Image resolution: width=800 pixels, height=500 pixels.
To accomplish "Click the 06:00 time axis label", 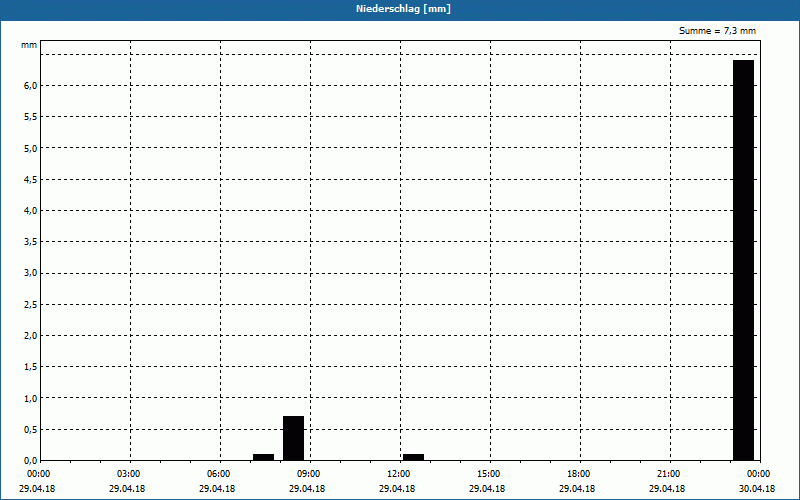I will (219, 474).
